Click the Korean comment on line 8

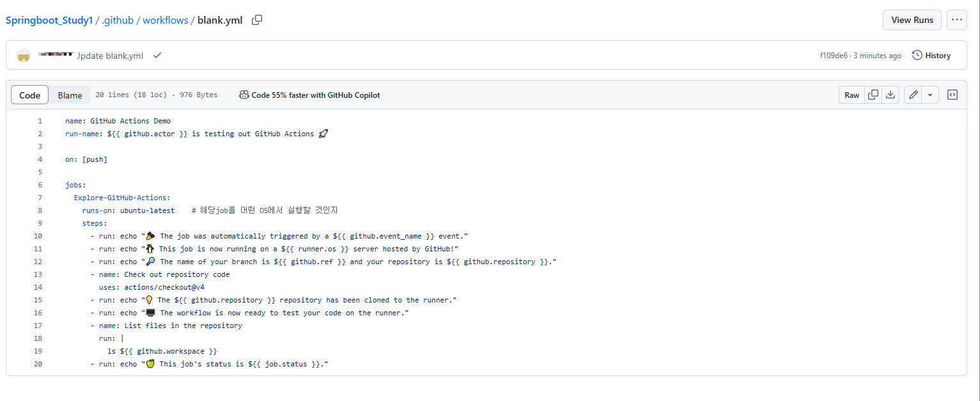265,210
